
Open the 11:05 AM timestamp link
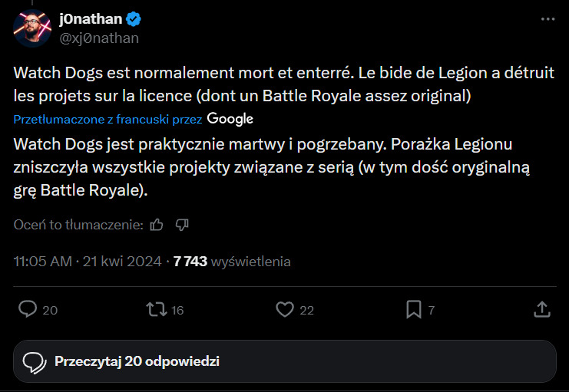45,261
